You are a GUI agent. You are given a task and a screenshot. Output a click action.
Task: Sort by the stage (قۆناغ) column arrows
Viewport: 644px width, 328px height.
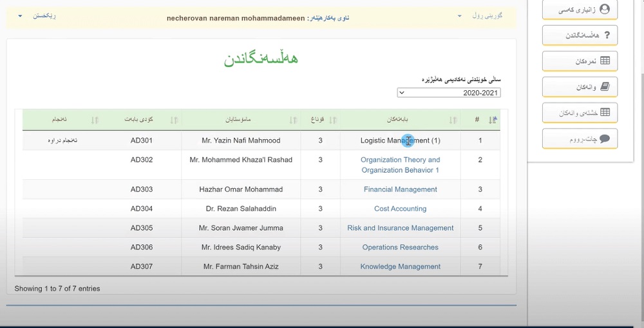coord(333,120)
